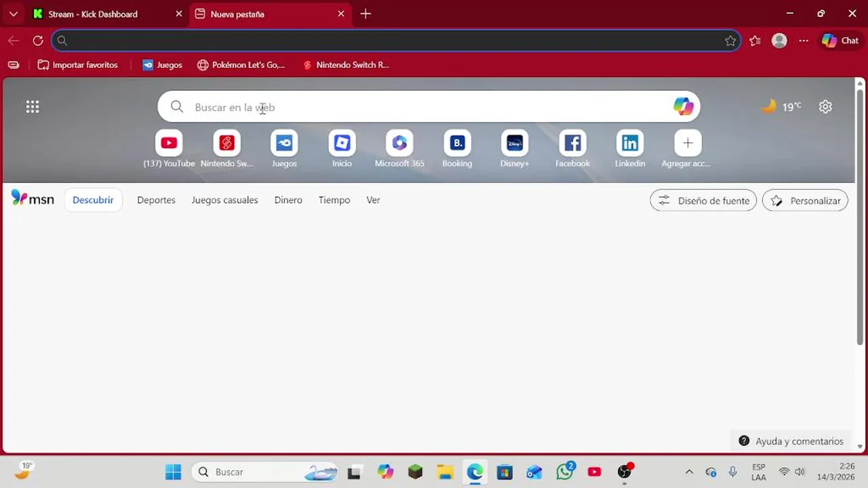Open the Juegos bookmark in favorites bar
Viewport: 868px width, 488px height.
[x=162, y=65]
